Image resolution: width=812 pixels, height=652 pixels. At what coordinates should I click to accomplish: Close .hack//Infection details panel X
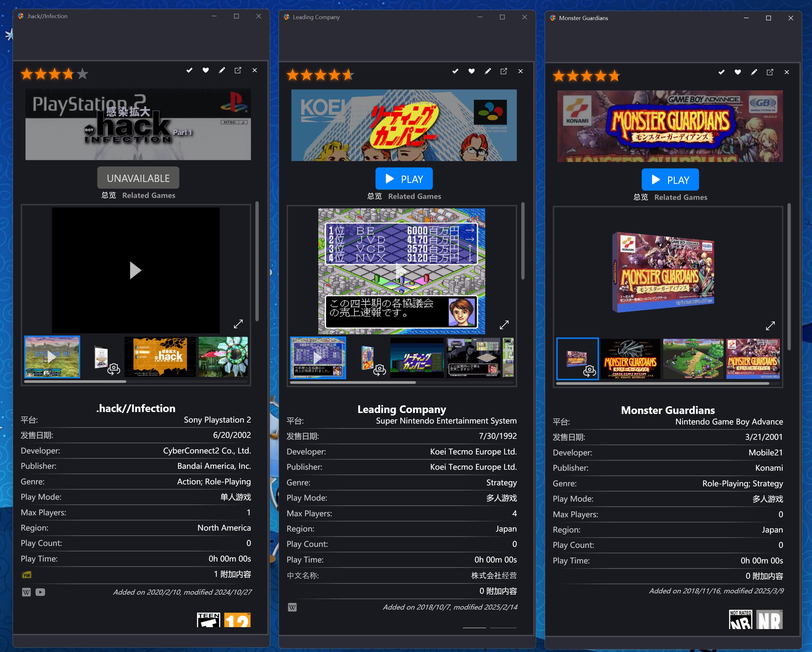[255, 70]
